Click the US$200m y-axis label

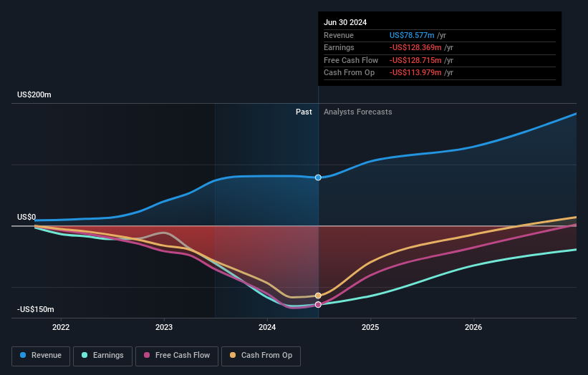tap(34, 94)
